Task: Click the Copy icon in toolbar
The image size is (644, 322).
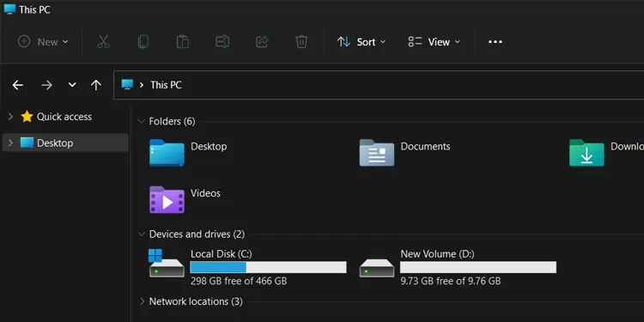Action: [x=143, y=42]
